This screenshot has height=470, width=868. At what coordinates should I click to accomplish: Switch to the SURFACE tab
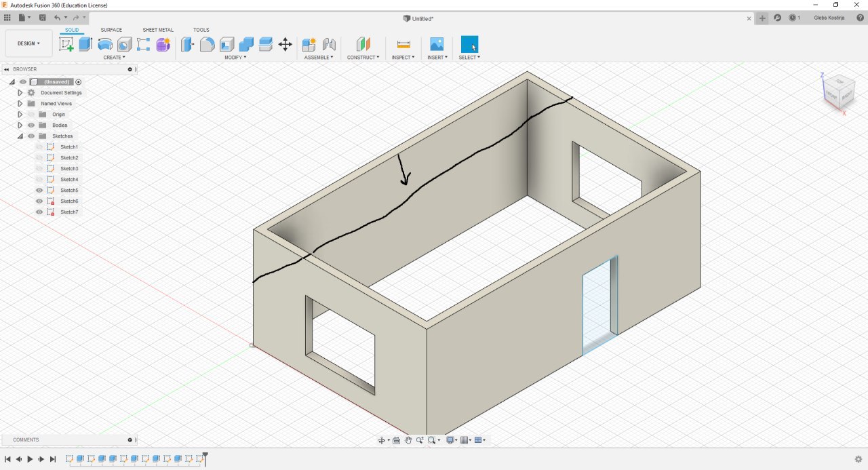point(111,30)
